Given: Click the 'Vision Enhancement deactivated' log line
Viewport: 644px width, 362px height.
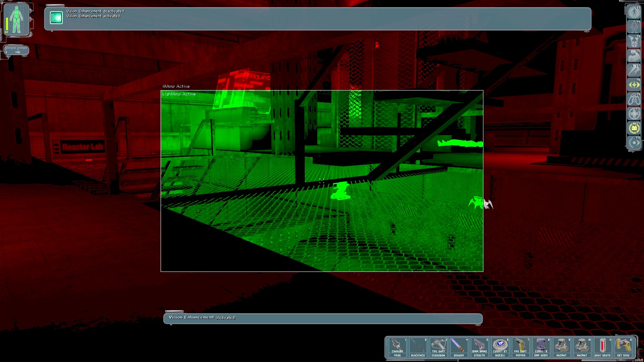Looking at the screenshot, I should [95, 11].
